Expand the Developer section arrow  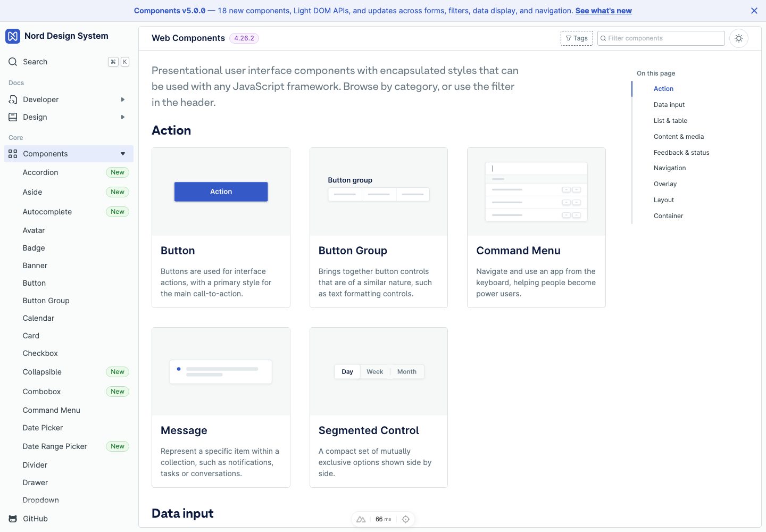tap(123, 99)
